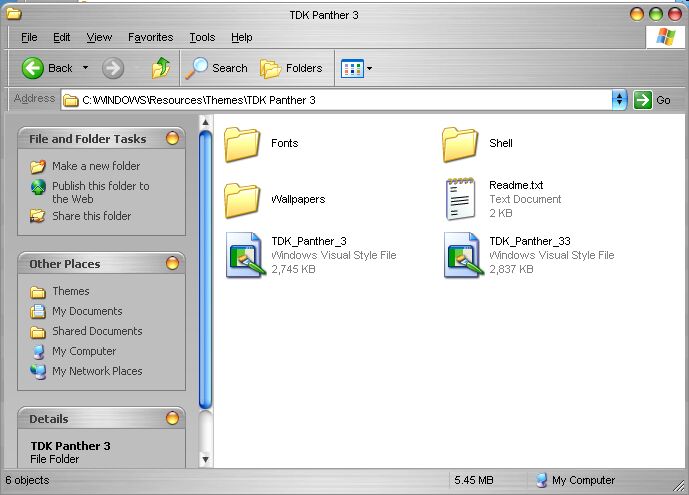Click the green Back arrow button
The image size is (689, 495).
[33, 68]
